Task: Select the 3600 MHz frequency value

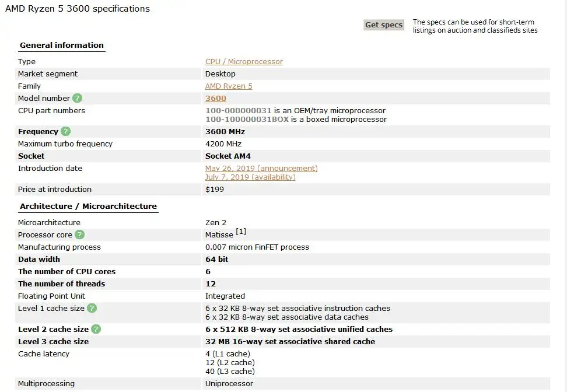Action: click(225, 132)
